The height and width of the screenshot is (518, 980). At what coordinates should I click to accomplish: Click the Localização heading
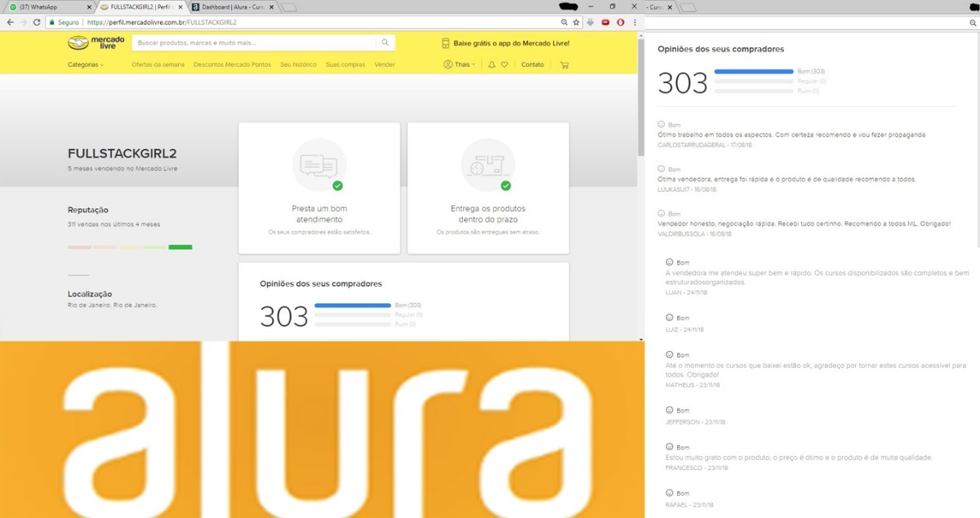pos(90,294)
